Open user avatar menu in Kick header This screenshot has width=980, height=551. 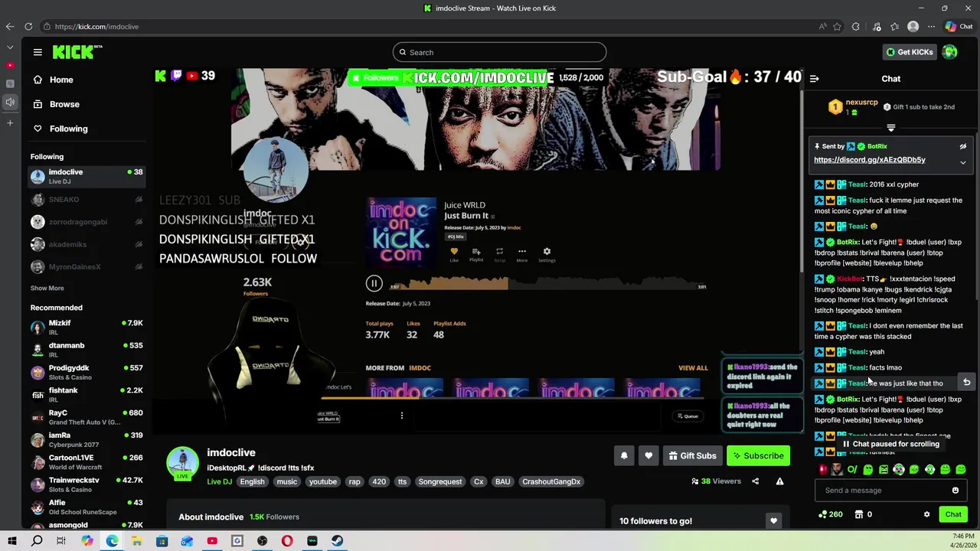point(949,52)
